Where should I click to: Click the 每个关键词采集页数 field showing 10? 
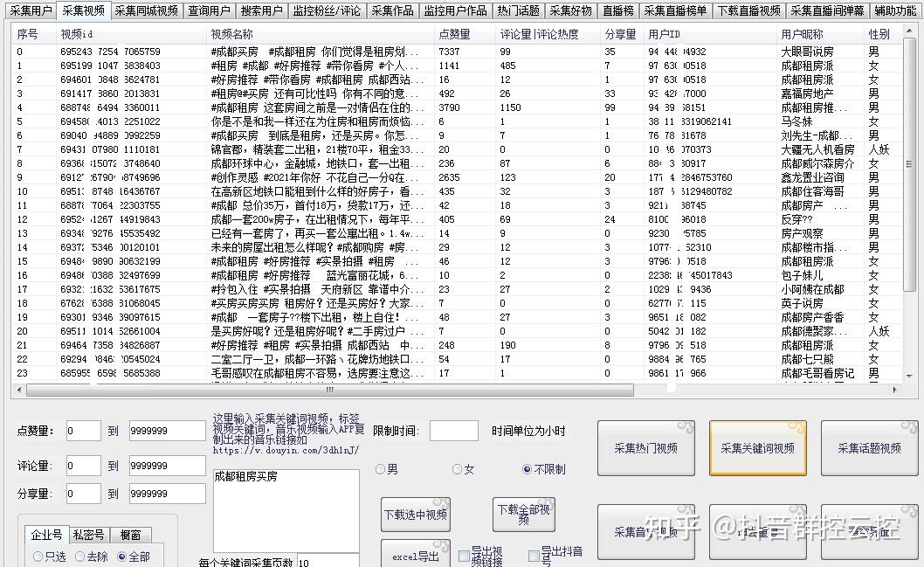328,561
